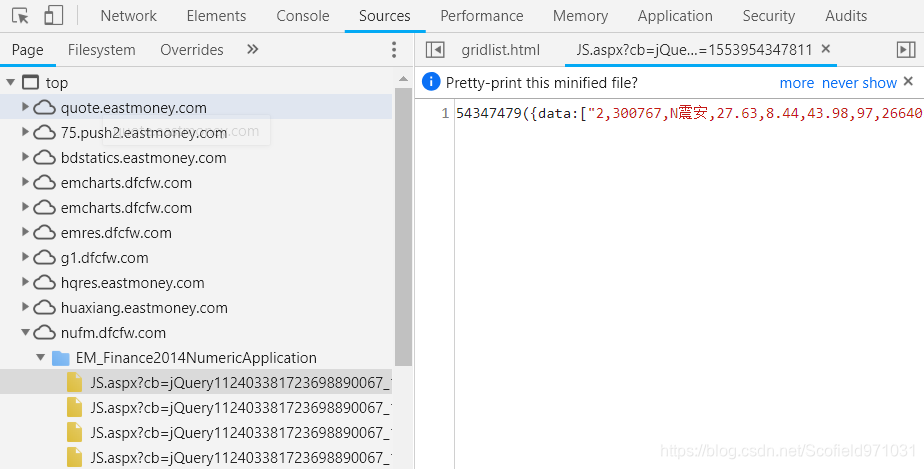Go to the Performance tab
The width and height of the screenshot is (924, 469).
pyautogui.click(x=481, y=16)
